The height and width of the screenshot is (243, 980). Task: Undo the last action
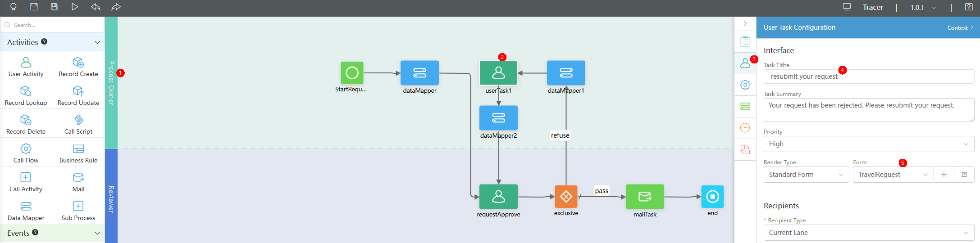click(x=96, y=7)
